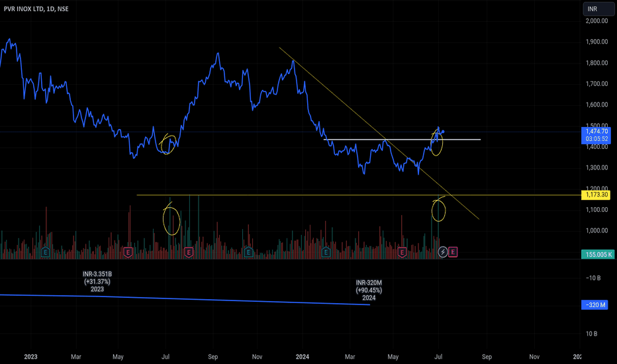Click the 1,900.00 price axis label
Viewport: 617px width, 364px height.
click(x=596, y=42)
